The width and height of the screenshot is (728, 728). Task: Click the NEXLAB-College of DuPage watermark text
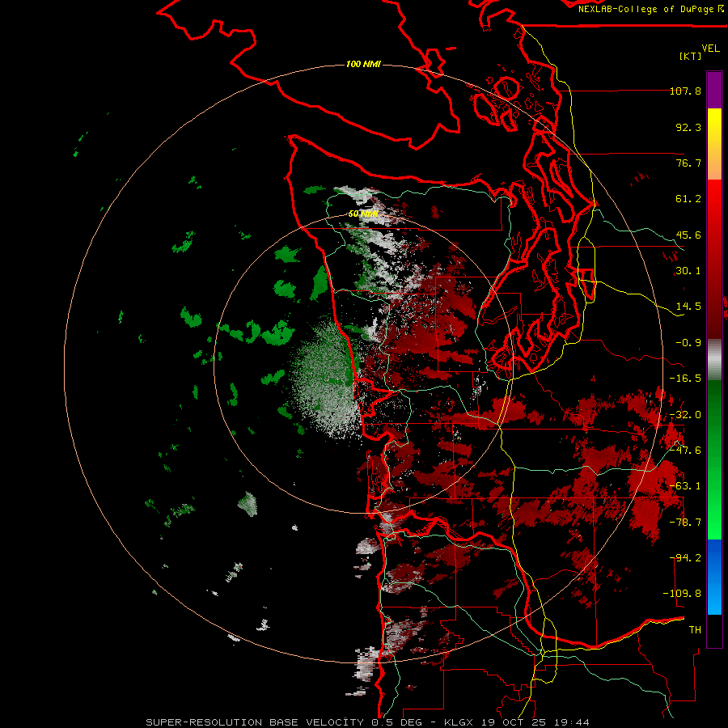(646, 9)
